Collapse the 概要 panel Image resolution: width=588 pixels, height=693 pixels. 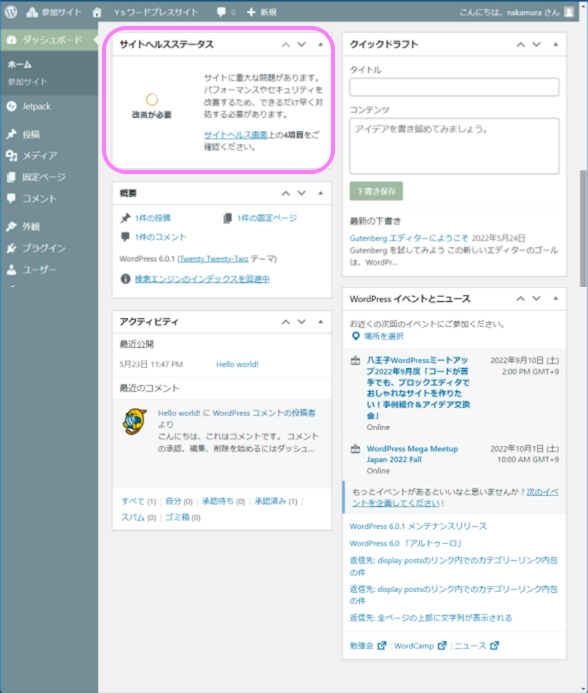tap(321, 193)
